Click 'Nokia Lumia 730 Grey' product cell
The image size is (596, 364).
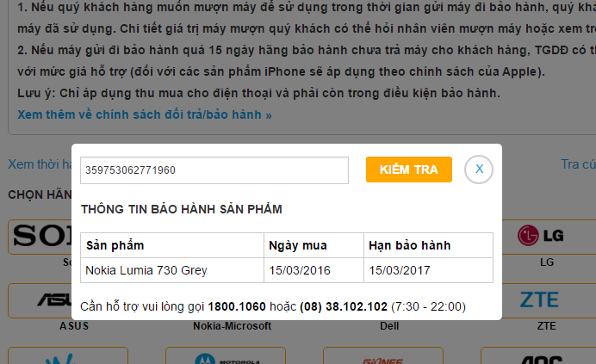(172, 270)
